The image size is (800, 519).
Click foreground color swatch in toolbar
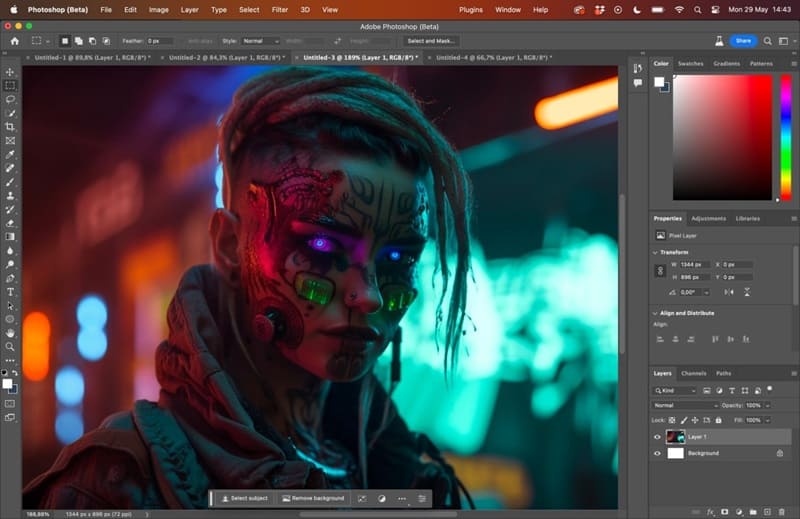[x=7, y=384]
